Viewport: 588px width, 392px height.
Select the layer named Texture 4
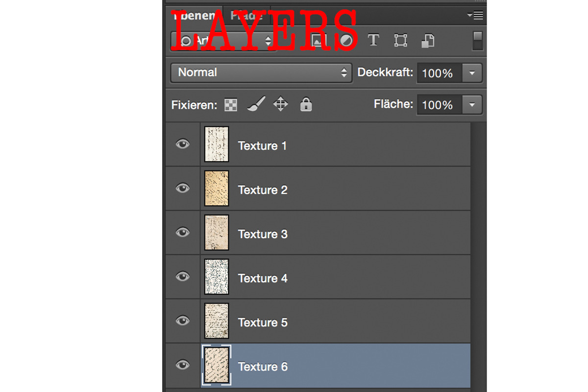(x=263, y=278)
